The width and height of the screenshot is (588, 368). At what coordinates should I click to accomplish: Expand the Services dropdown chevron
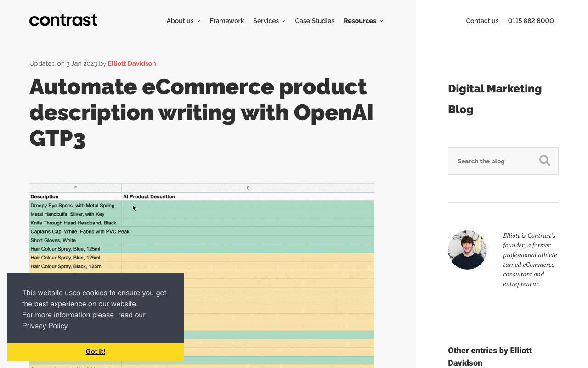pos(283,21)
